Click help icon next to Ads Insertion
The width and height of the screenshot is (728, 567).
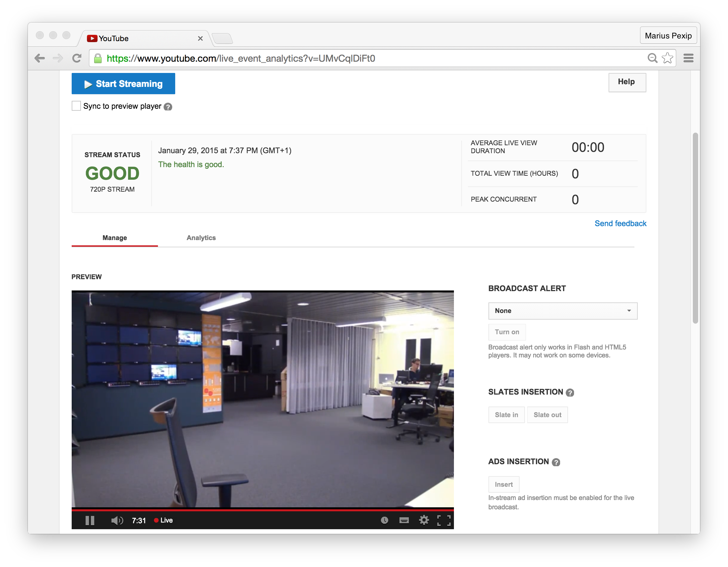[x=556, y=463]
